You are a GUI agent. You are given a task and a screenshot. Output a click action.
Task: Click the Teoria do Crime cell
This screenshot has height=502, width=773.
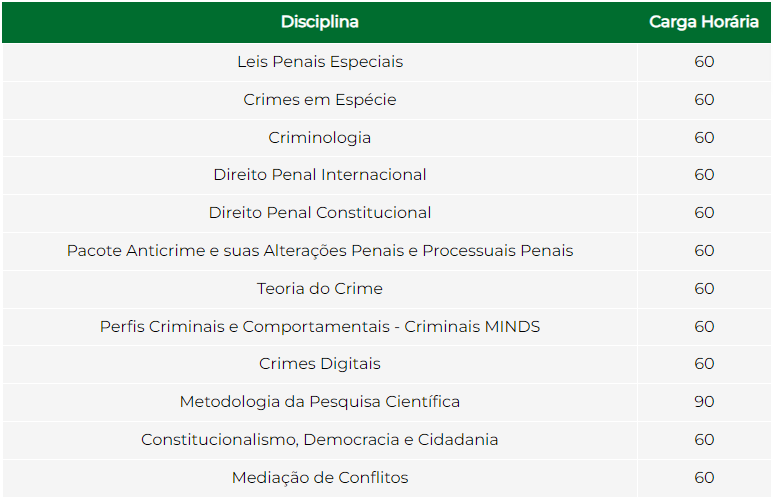(x=319, y=289)
